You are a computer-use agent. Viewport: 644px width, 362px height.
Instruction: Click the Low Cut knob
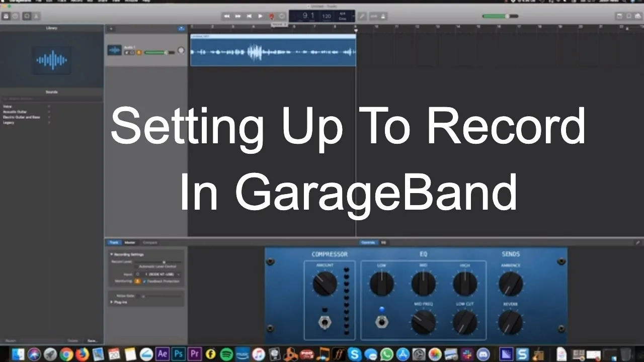465,322
